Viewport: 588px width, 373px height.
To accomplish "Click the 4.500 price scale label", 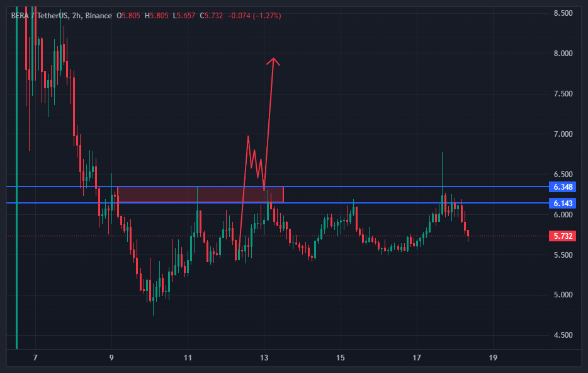I will [563, 335].
